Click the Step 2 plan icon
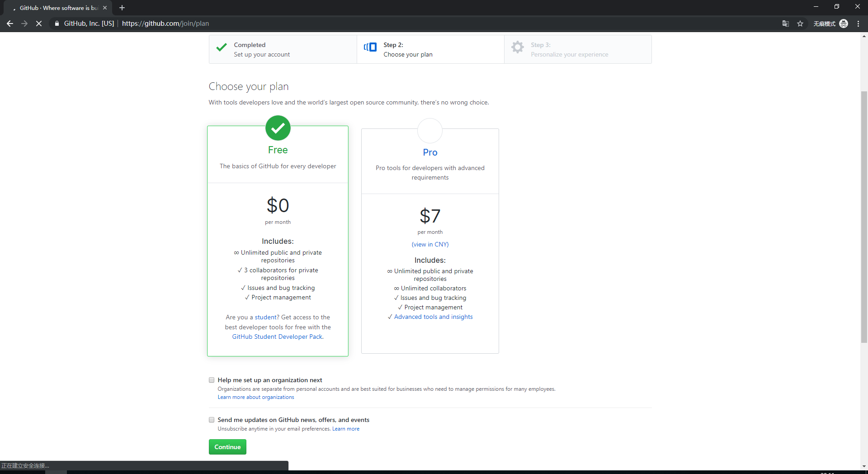This screenshot has width=868, height=474. [370, 47]
